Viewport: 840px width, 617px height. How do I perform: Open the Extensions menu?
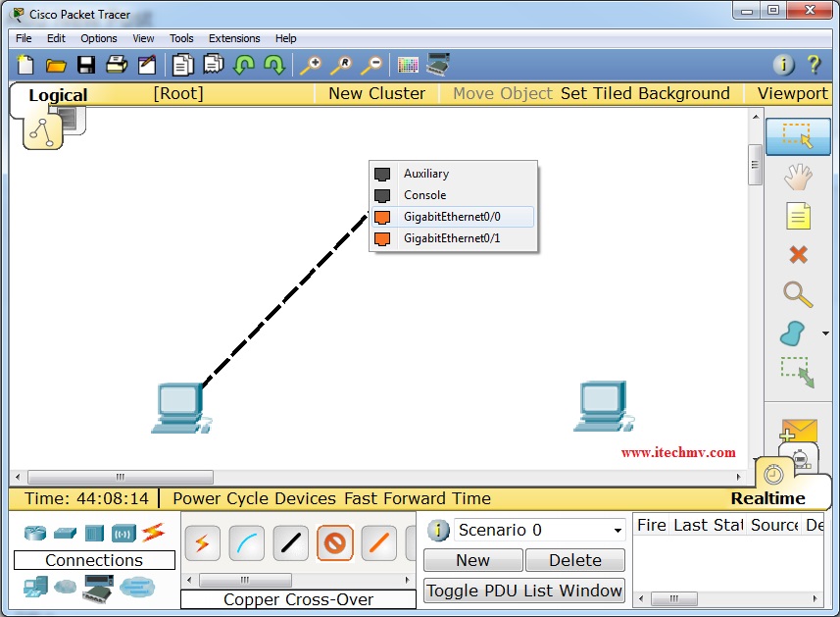point(234,38)
